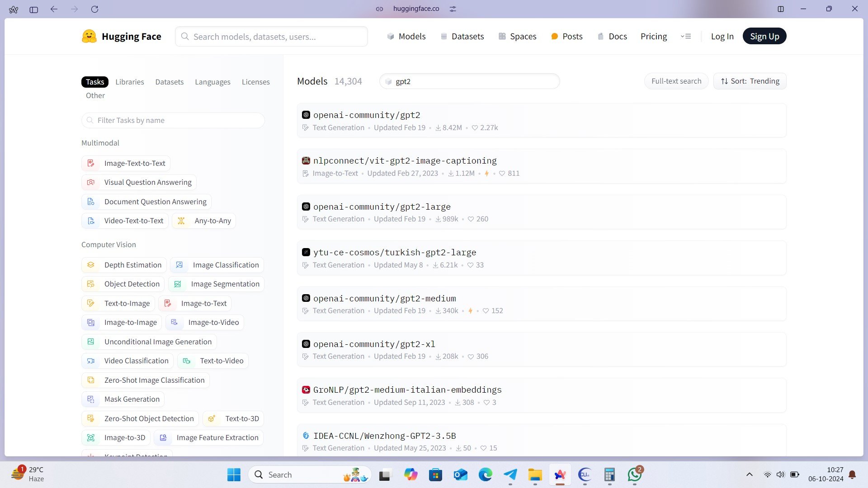Viewport: 868px width, 488px height.
Task: Open Windows Start menu
Action: coord(234,475)
